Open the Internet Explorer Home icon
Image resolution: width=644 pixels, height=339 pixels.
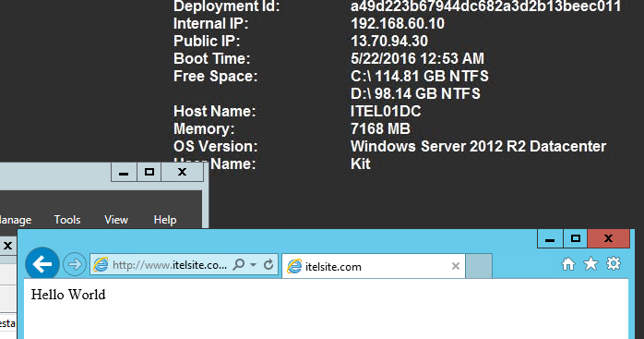coord(568,263)
